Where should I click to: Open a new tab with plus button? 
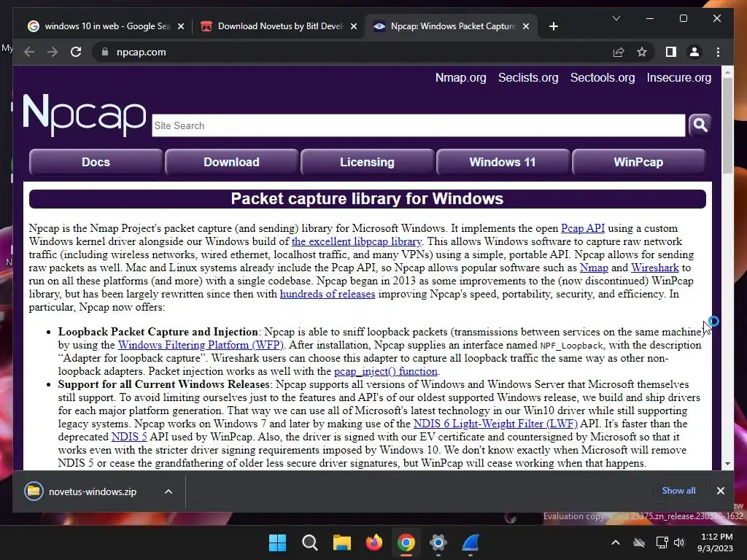(x=553, y=27)
